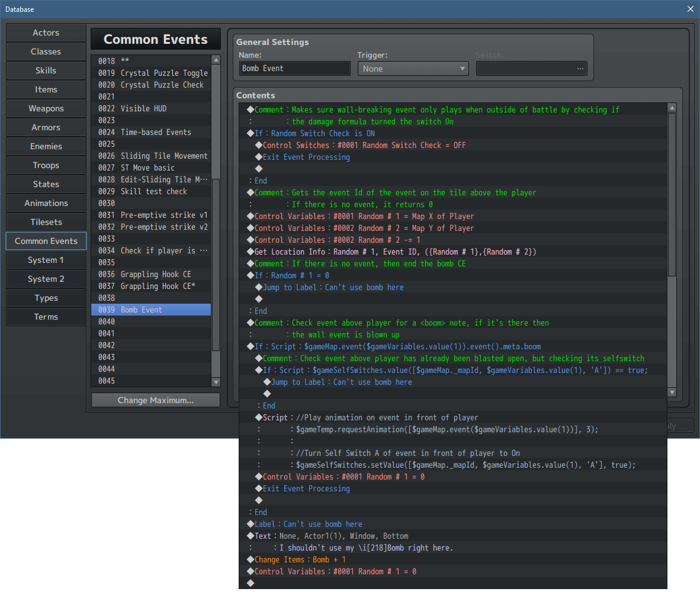This screenshot has width=700, height=592.
Task: Open the System 2 tab
Action: pos(46,279)
